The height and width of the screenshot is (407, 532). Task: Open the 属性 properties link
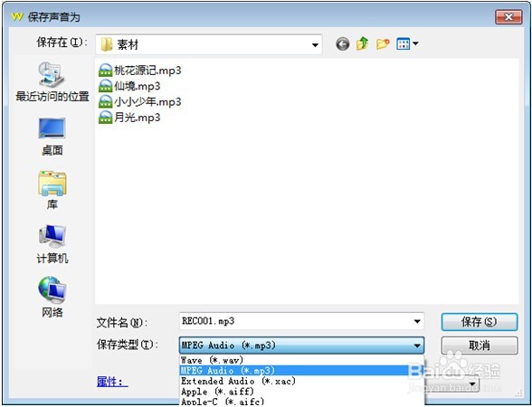point(112,382)
